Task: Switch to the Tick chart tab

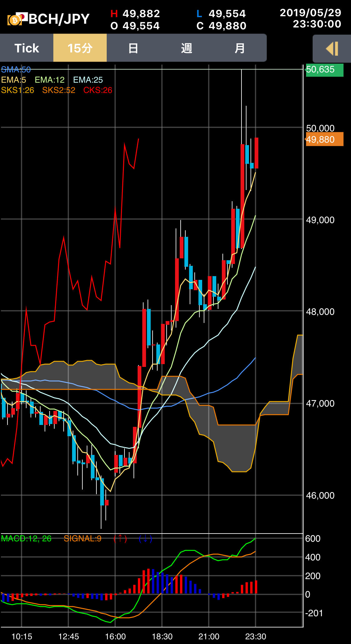Action: click(27, 48)
